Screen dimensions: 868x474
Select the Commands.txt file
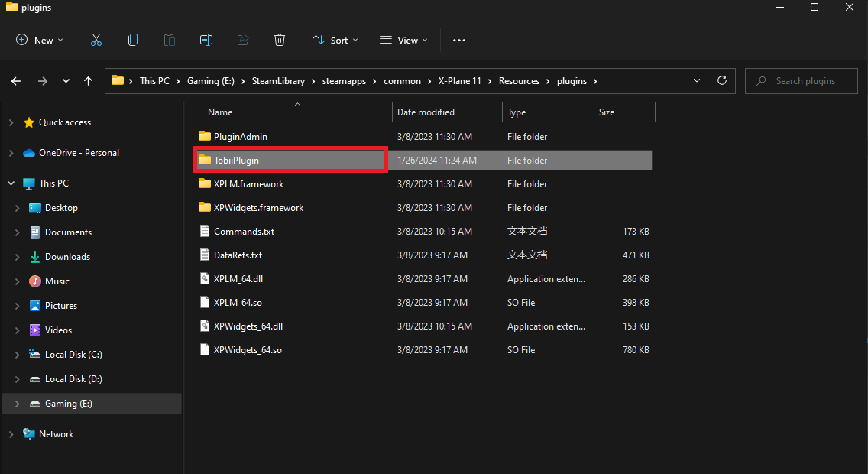[244, 232]
